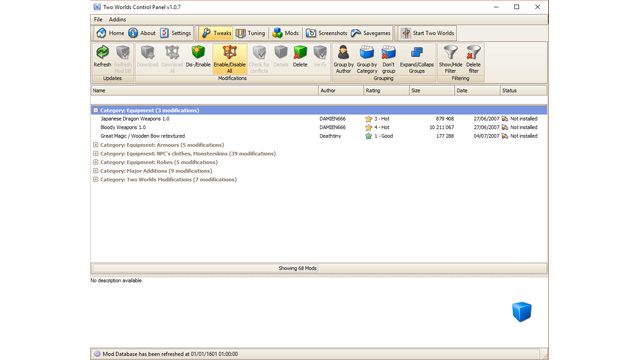
Task: Click the blue cube preview image
Action: (522, 312)
